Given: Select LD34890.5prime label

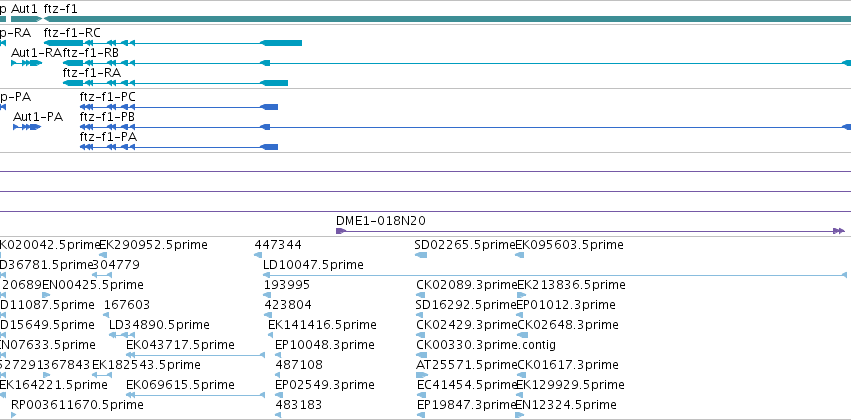Looking at the screenshot, I should pos(160,325).
